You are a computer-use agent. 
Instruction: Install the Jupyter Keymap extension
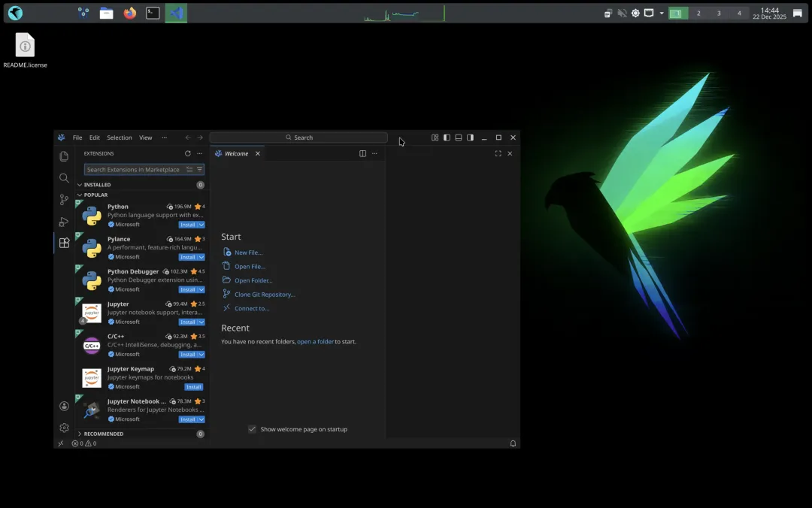click(194, 387)
